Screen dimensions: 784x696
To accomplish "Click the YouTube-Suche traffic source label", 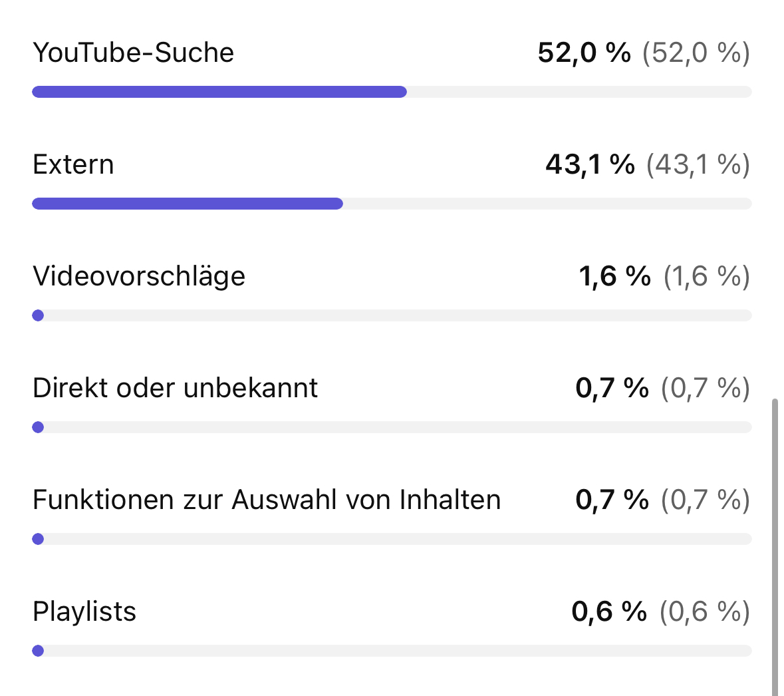I will click(x=133, y=53).
